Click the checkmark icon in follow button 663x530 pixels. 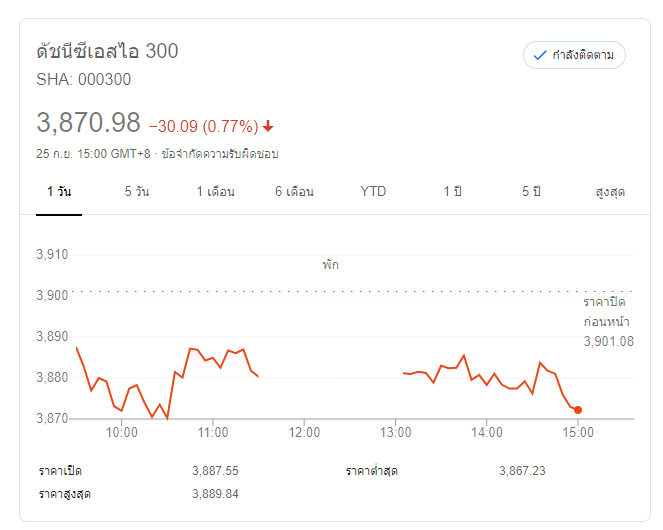(540, 55)
